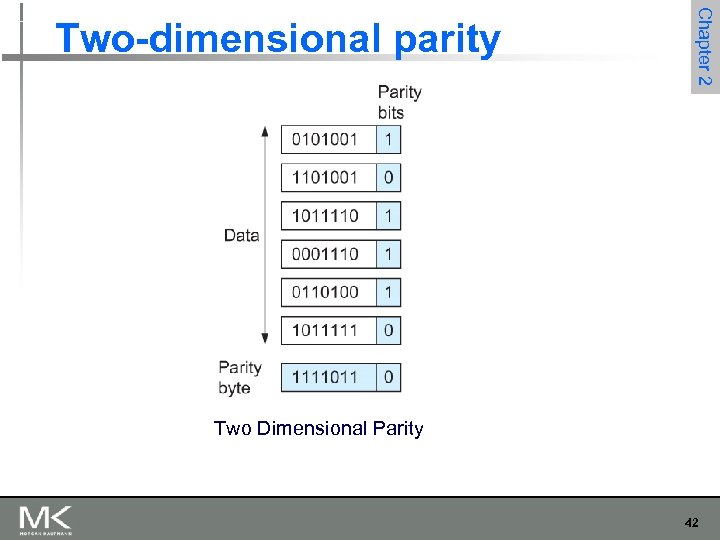Click the parity byte value 1111011
Viewport: 720px width, 540px height.
[x=329, y=377]
